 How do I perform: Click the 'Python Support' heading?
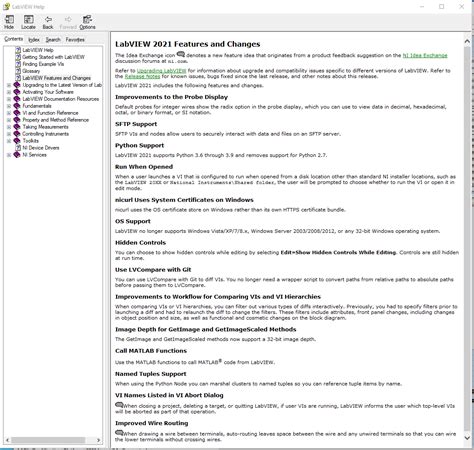[139, 145]
